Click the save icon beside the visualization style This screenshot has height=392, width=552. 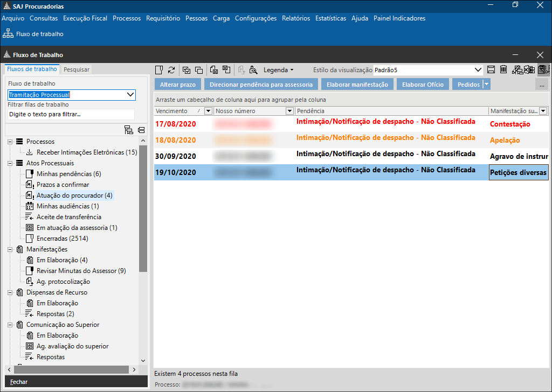coord(491,69)
